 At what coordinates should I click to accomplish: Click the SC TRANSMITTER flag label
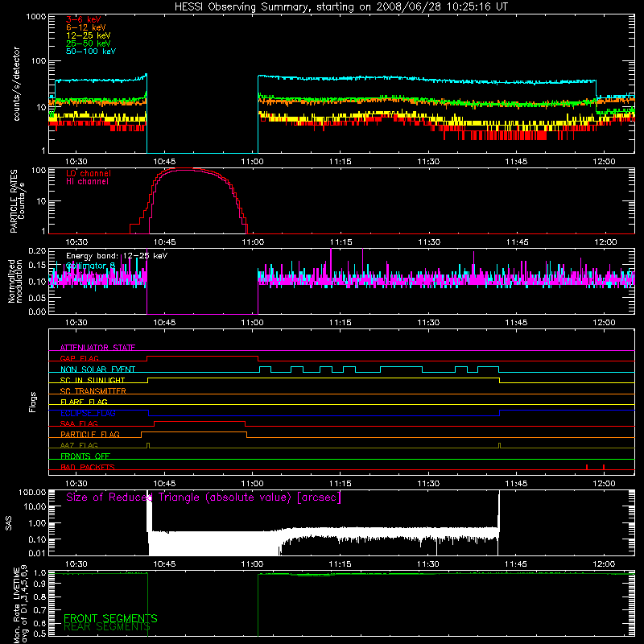[x=93, y=391]
